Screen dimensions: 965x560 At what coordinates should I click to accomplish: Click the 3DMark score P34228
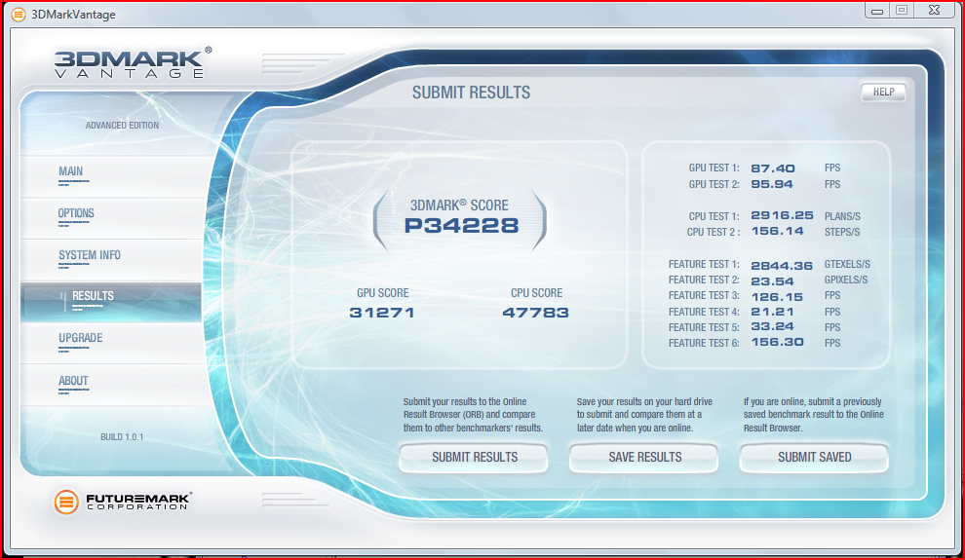click(461, 226)
